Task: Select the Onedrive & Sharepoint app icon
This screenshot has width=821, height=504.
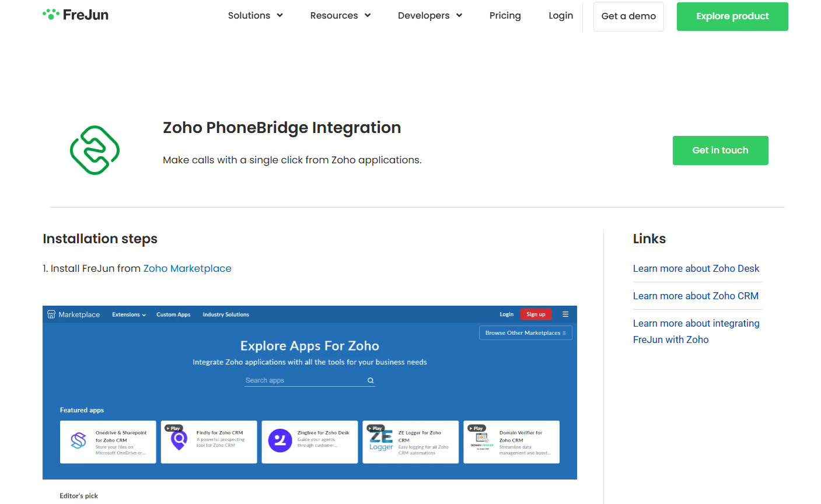Action: pyautogui.click(x=79, y=440)
